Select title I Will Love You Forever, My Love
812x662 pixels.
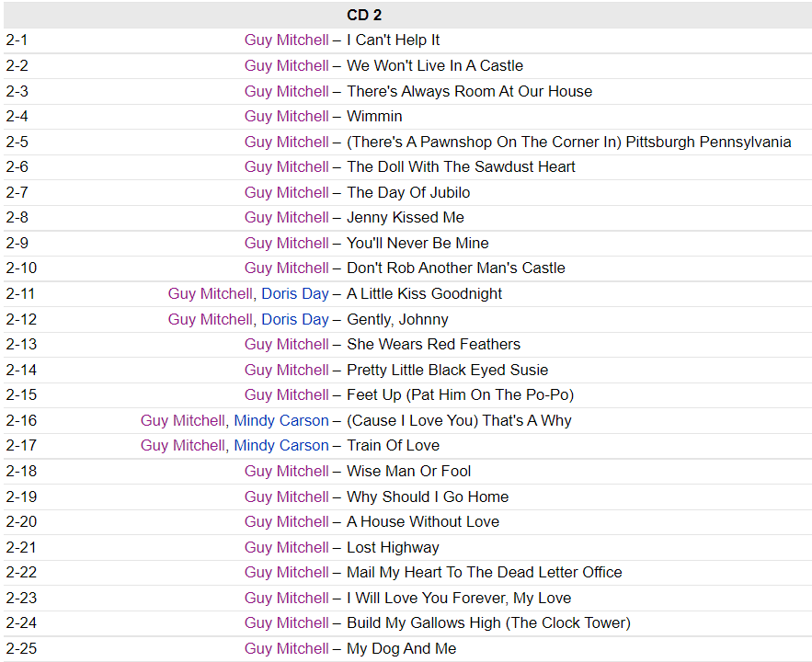459,598
